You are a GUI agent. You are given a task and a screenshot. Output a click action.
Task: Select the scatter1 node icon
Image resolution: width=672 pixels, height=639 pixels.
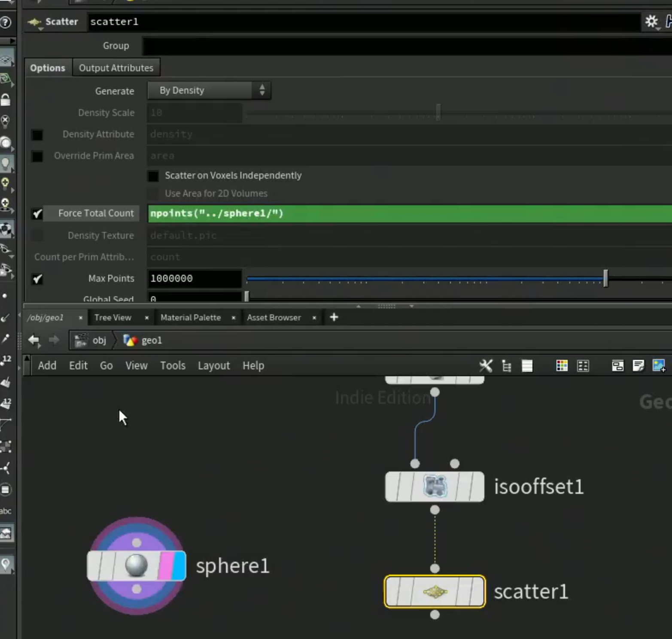pos(435,592)
